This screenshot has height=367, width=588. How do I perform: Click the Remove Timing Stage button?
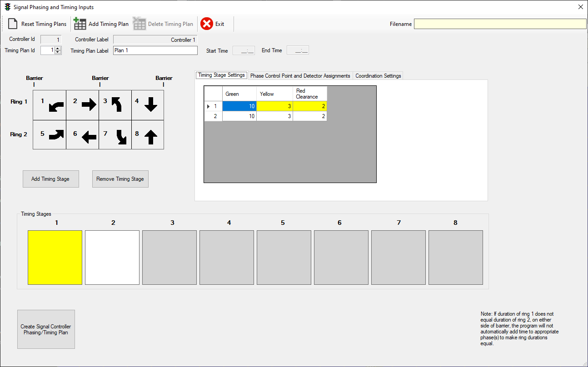point(120,179)
